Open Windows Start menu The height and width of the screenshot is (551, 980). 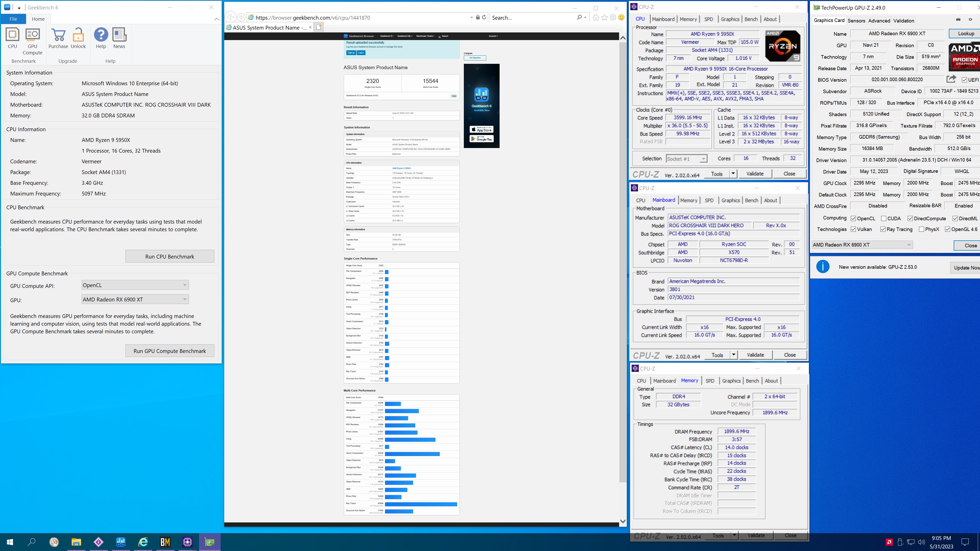(x=10, y=542)
